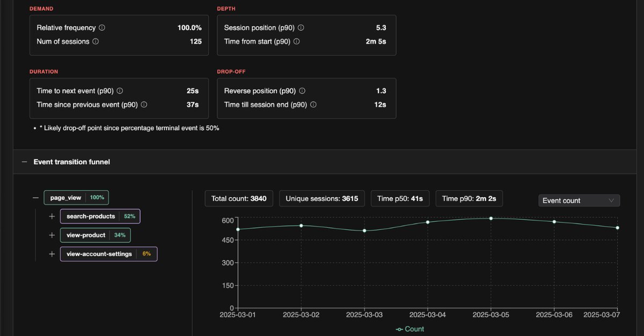Collapse the Event transition funnel section
Image resolution: width=644 pixels, height=336 pixels.
coord(25,162)
